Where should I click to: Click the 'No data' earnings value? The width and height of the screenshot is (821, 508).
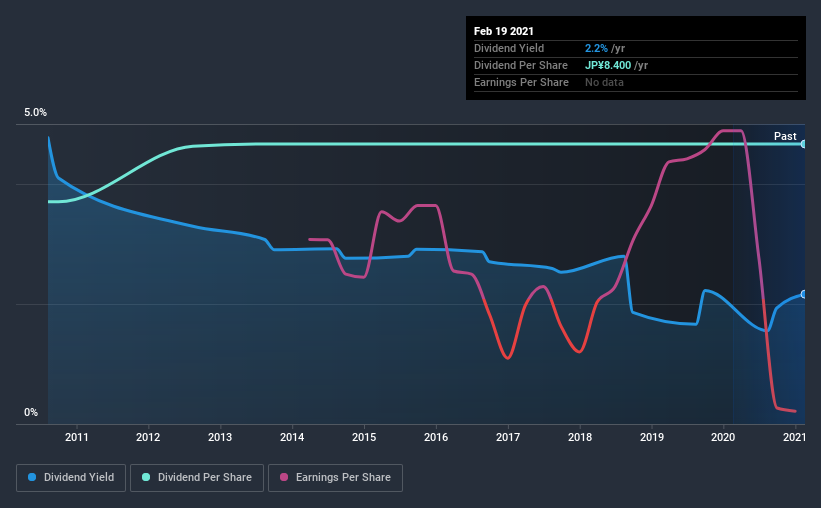[604, 82]
